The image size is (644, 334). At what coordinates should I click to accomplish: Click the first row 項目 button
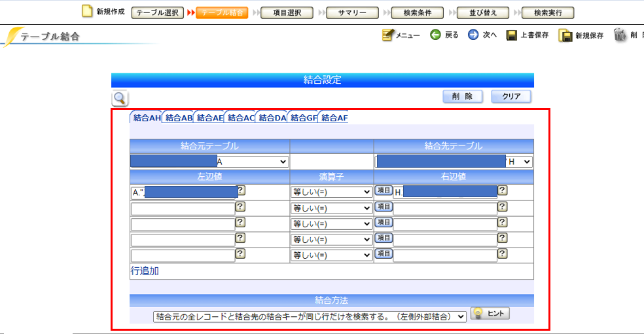click(x=384, y=191)
